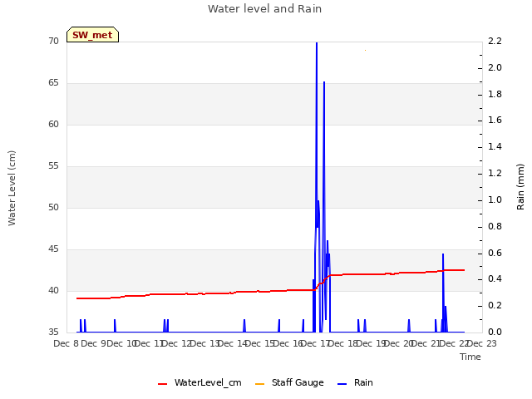This screenshot has width=532, height=399.
Task: Click the 0.6 tick on rain axis
Action: click(495, 253)
